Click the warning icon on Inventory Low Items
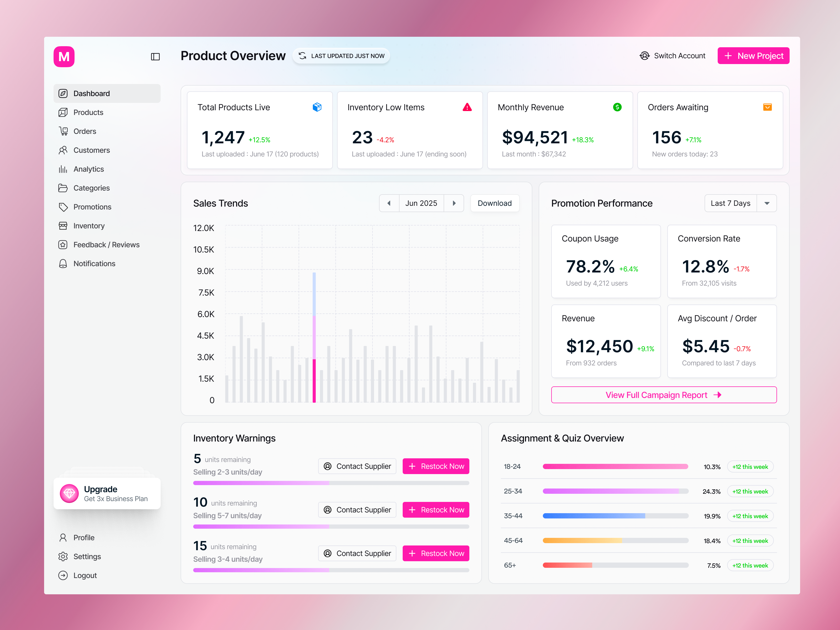This screenshot has width=840, height=630. 467,107
